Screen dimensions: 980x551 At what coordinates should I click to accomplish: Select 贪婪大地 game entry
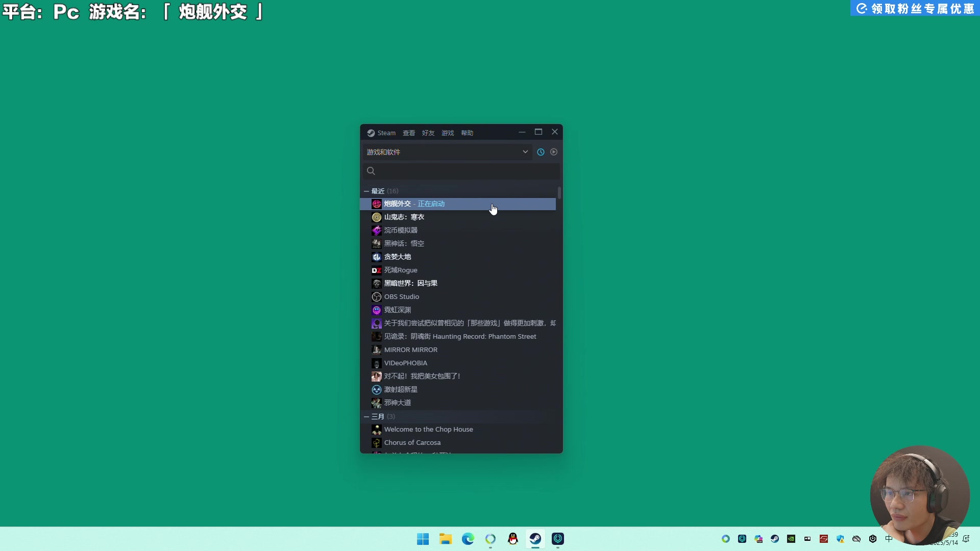458,257
